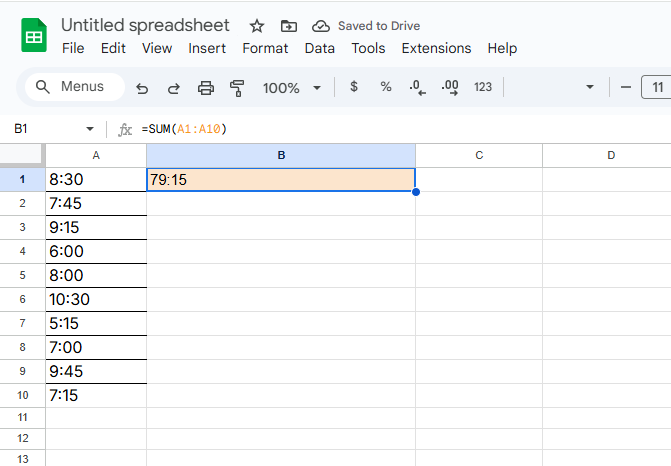This screenshot has height=466, width=671.
Task: Search in the Menus search box
Action: 75,87
